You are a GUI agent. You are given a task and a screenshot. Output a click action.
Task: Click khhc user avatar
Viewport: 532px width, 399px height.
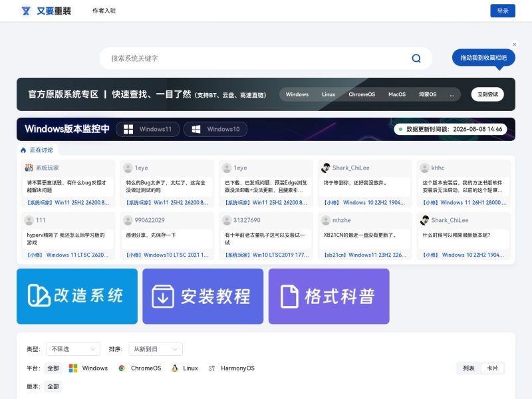(x=424, y=168)
